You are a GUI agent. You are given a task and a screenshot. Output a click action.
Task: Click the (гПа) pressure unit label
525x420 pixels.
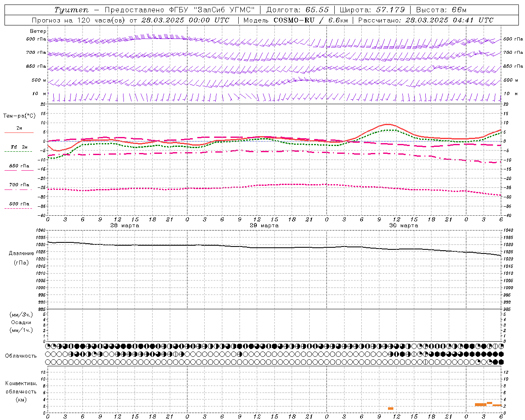[x=21, y=263]
